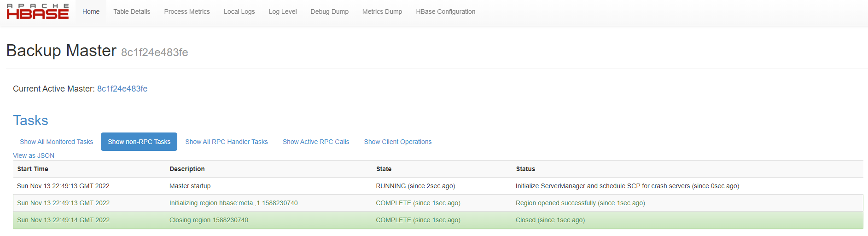Open Process Metrics in navbar
868x236 pixels.
click(x=187, y=12)
